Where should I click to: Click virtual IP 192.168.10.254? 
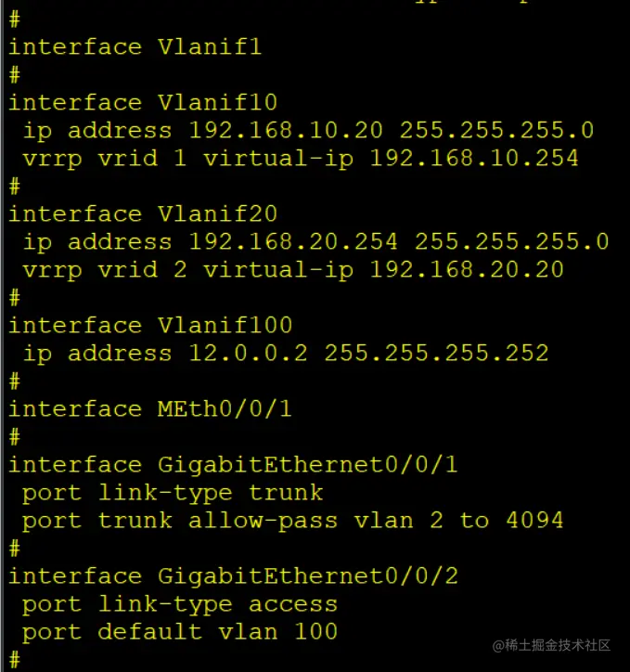[x=473, y=159]
